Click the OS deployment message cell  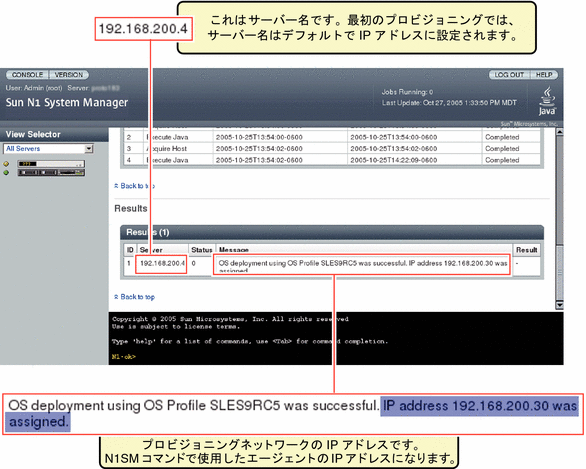coord(361,265)
